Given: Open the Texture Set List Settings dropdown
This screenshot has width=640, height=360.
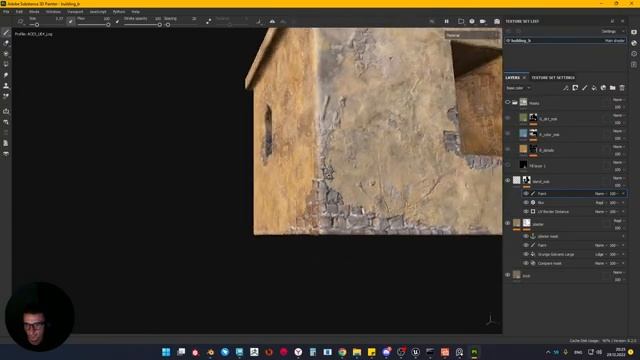Looking at the screenshot, I should [613, 31].
